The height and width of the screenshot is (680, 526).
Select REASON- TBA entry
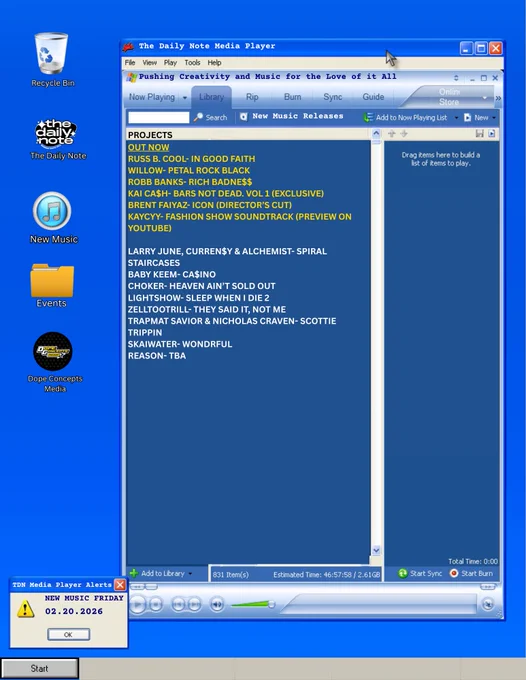point(157,356)
